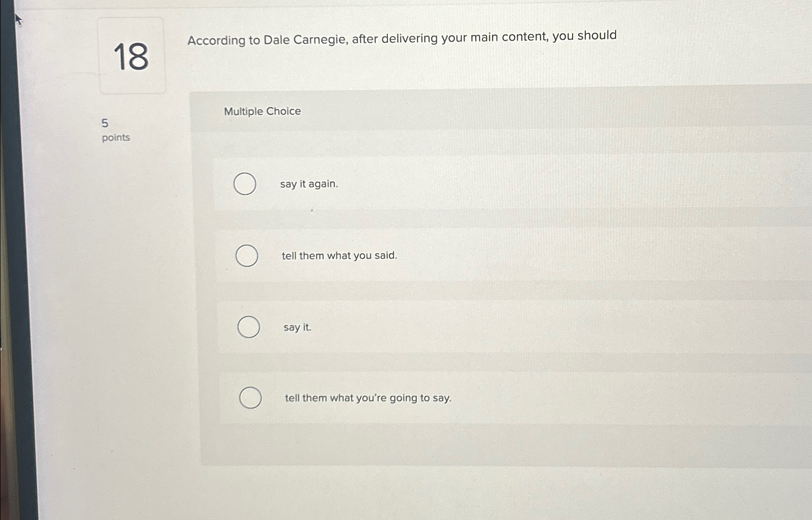Choose the answer option "say it."
Viewport: 812px width, 520px height.
tap(297, 328)
